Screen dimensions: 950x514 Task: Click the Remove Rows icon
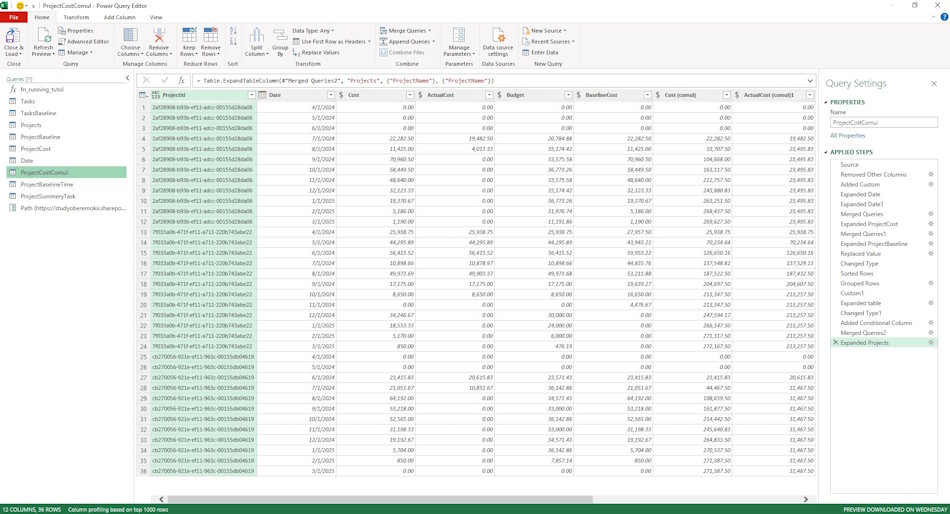(x=210, y=35)
